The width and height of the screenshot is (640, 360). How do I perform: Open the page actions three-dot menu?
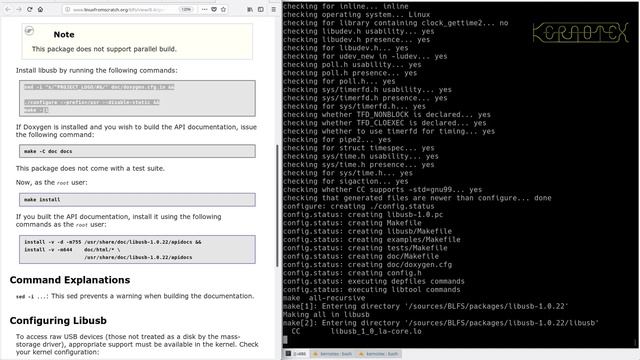tap(204, 9)
